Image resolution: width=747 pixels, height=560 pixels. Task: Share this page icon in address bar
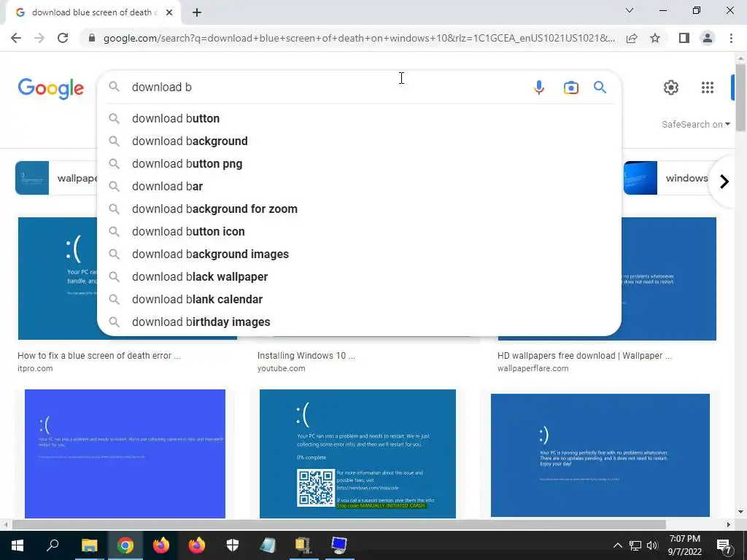(632, 38)
